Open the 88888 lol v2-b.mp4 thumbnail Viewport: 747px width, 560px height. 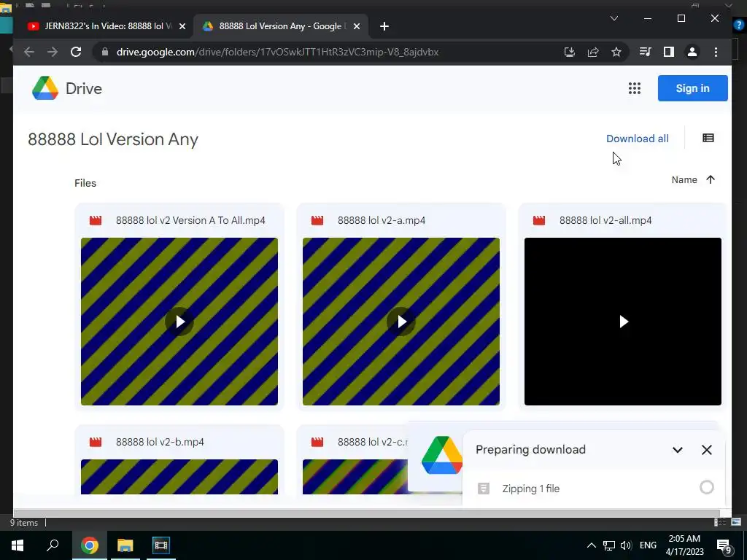179,477
